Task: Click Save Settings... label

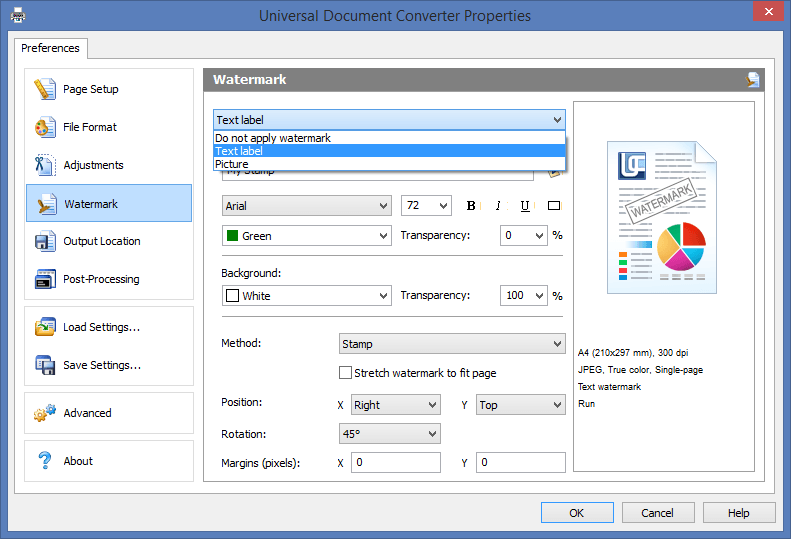Action: click(x=102, y=365)
